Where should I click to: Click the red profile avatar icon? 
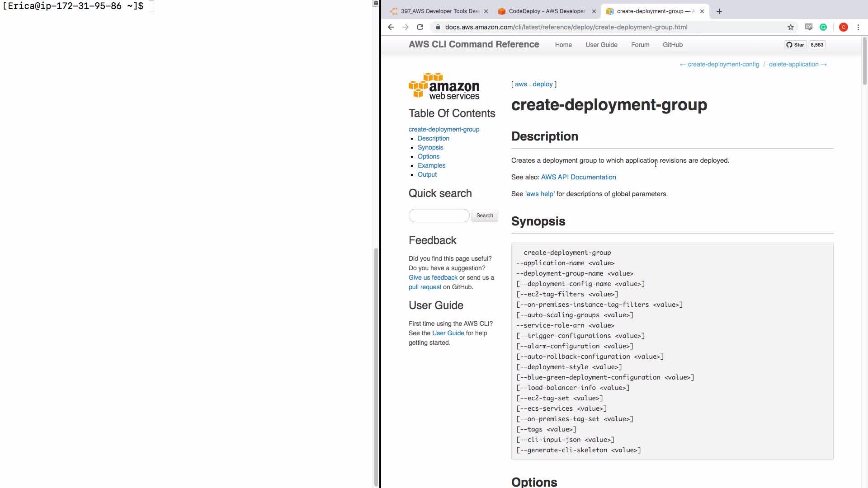click(843, 27)
